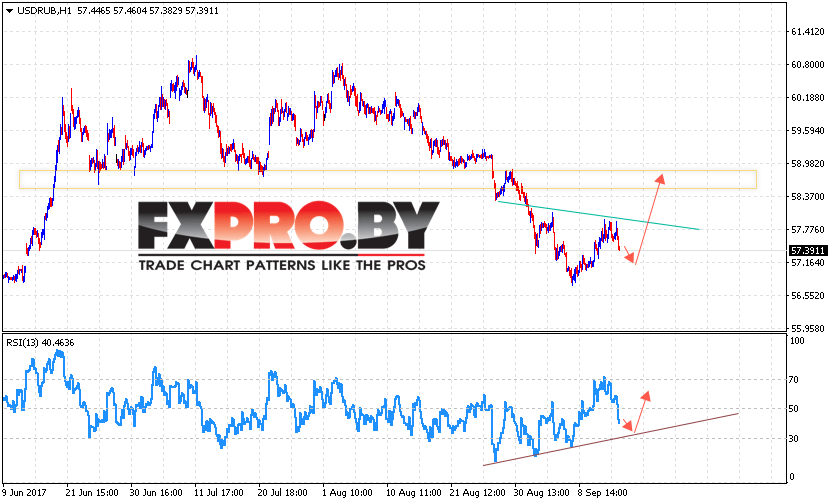The image size is (829, 504).
Task: Select the green descending trendline on price chart
Action: [597, 215]
